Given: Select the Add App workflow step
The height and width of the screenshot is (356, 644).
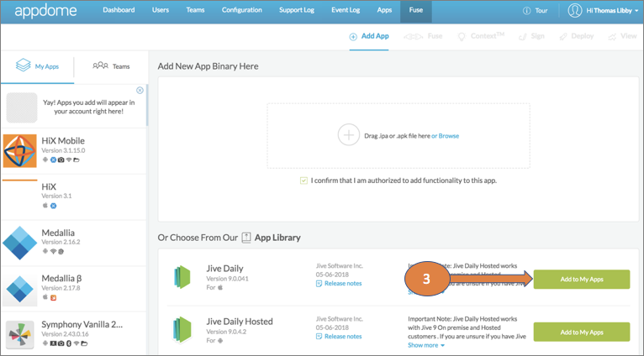Looking at the screenshot, I should (369, 36).
